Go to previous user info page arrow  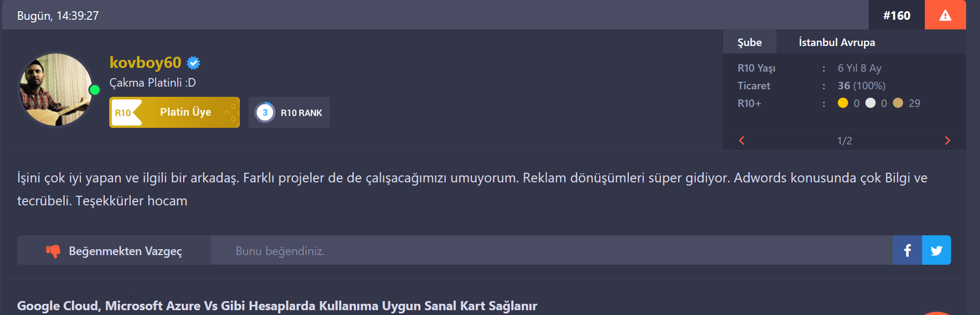pos(742,141)
